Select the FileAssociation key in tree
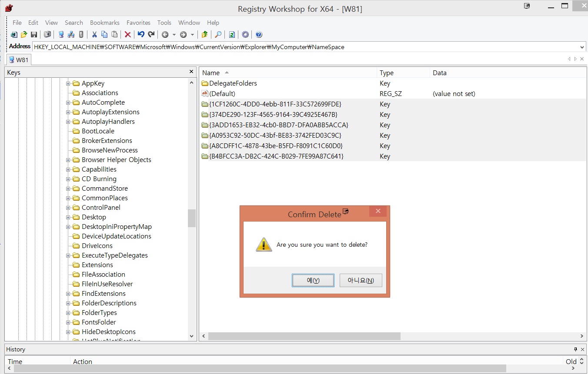The width and height of the screenshot is (588, 374). click(x=104, y=275)
